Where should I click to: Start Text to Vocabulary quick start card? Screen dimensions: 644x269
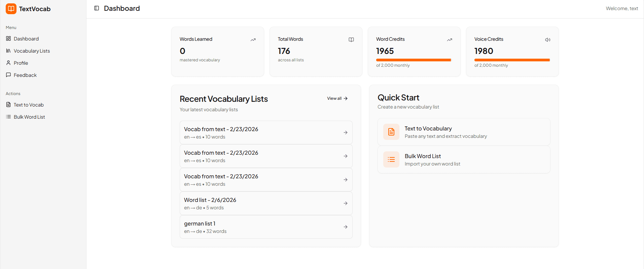click(x=464, y=132)
